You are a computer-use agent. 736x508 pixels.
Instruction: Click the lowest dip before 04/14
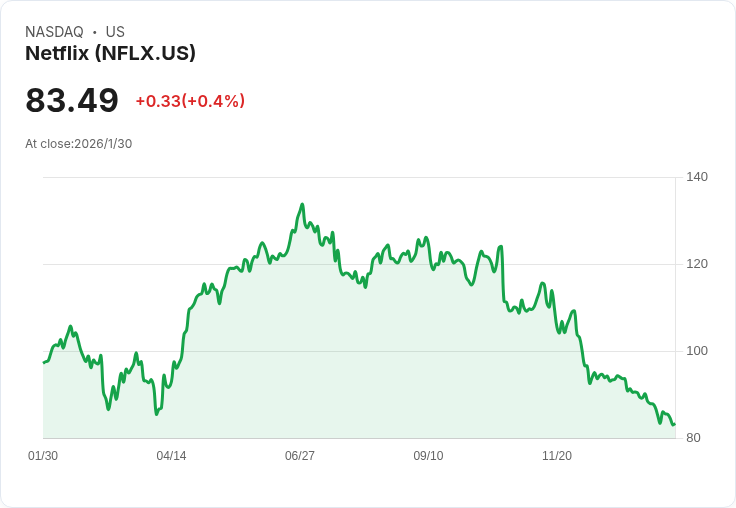click(156, 414)
